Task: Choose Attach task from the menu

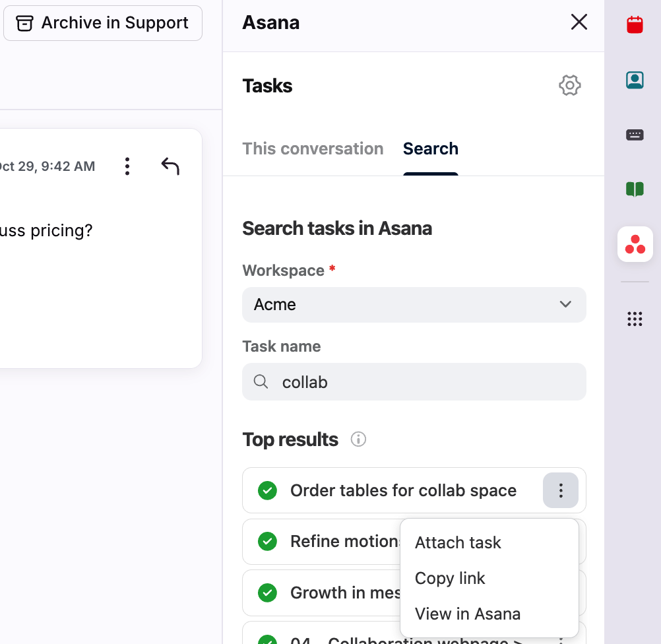Action: tap(458, 543)
